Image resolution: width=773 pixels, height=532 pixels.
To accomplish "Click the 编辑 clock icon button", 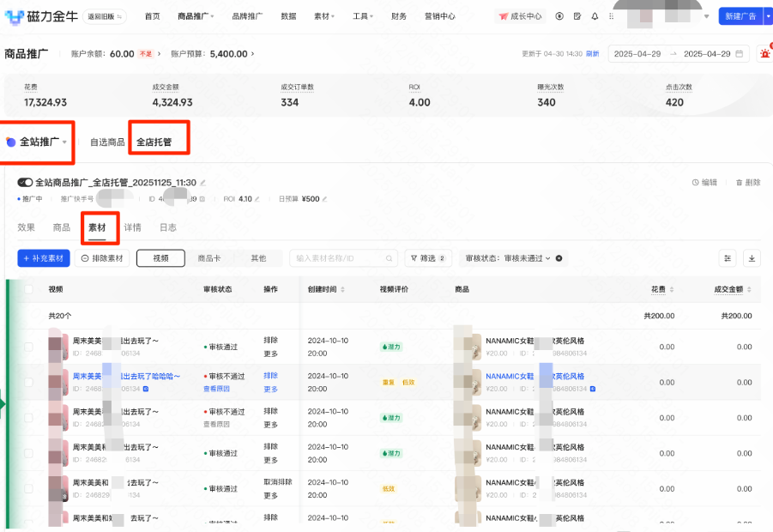I will click(x=704, y=183).
